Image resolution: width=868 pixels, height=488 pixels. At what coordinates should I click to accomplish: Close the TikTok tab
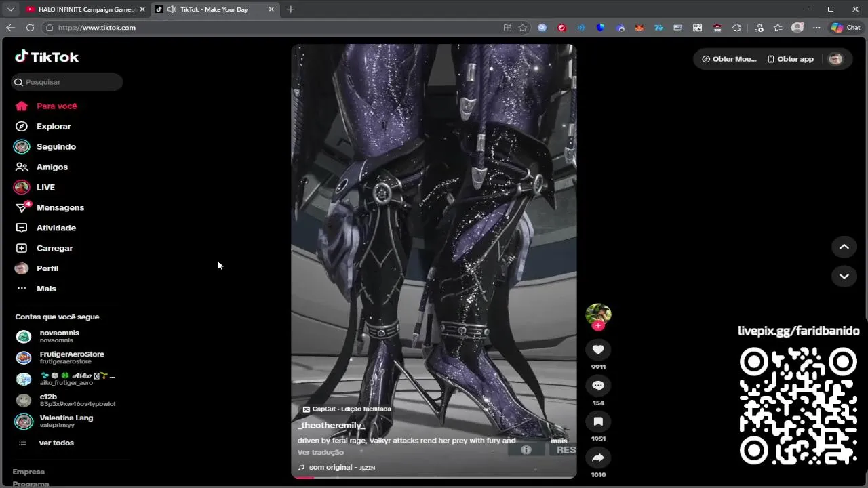271,9
